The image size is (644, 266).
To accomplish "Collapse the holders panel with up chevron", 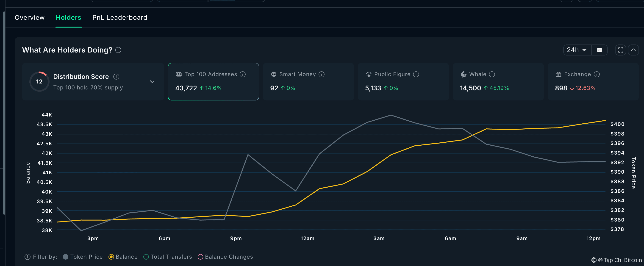I will 633,50.
